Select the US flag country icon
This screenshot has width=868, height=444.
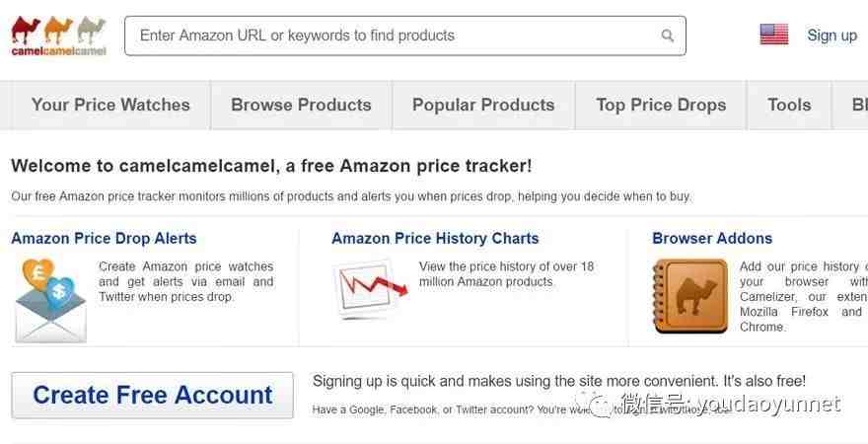click(774, 35)
